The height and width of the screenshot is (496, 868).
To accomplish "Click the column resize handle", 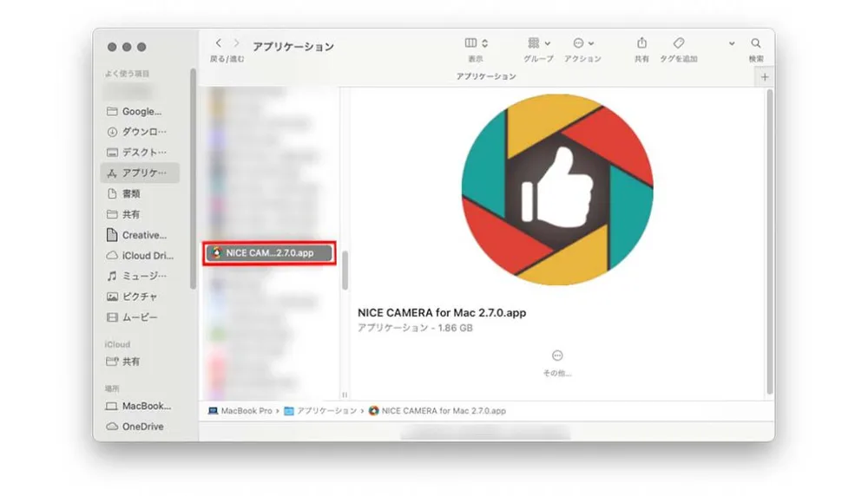I will (x=345, y=395).
